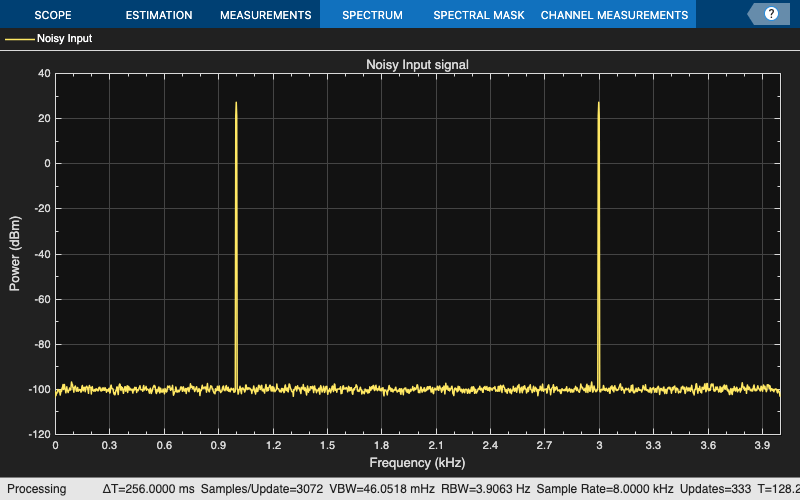This screenshot has width=800, height=500.
Task: Select the Spectrum tab
Action: [372, 15]
